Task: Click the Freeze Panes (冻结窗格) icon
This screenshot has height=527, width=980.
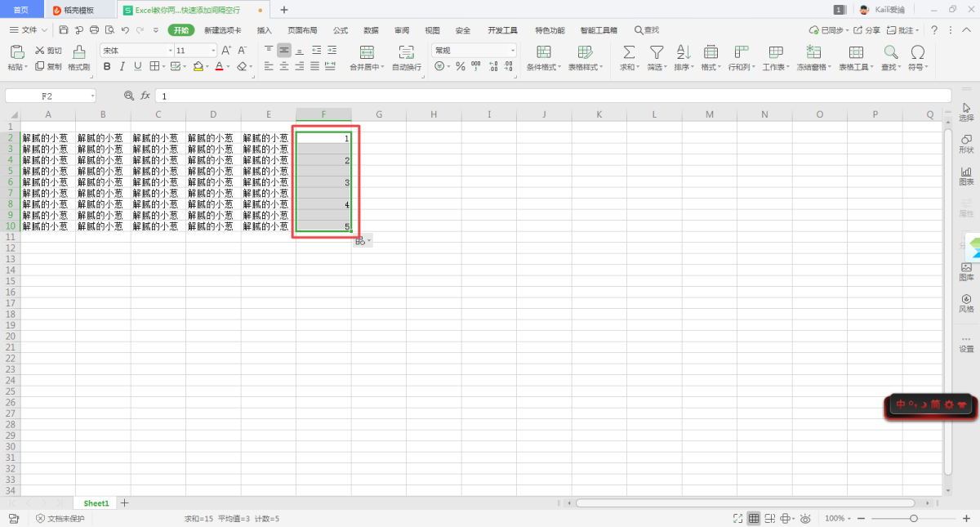Action: tap(813, 52)
